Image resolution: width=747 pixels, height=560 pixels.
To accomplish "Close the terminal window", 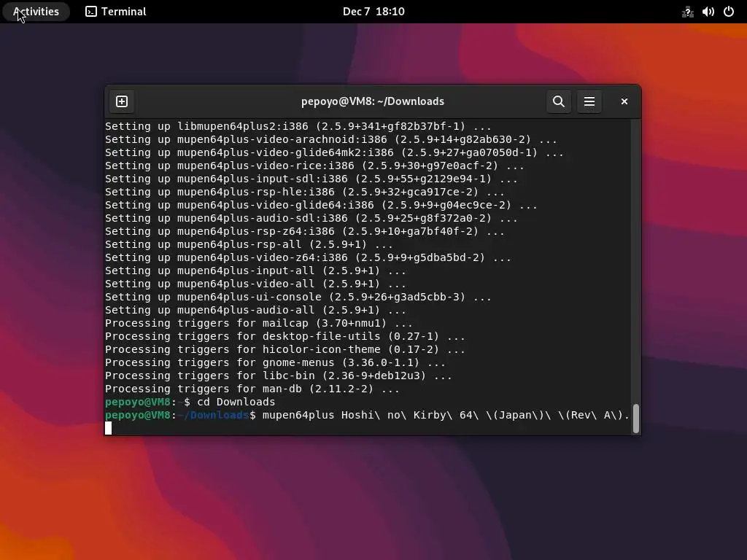I will [x=624, y=101].
